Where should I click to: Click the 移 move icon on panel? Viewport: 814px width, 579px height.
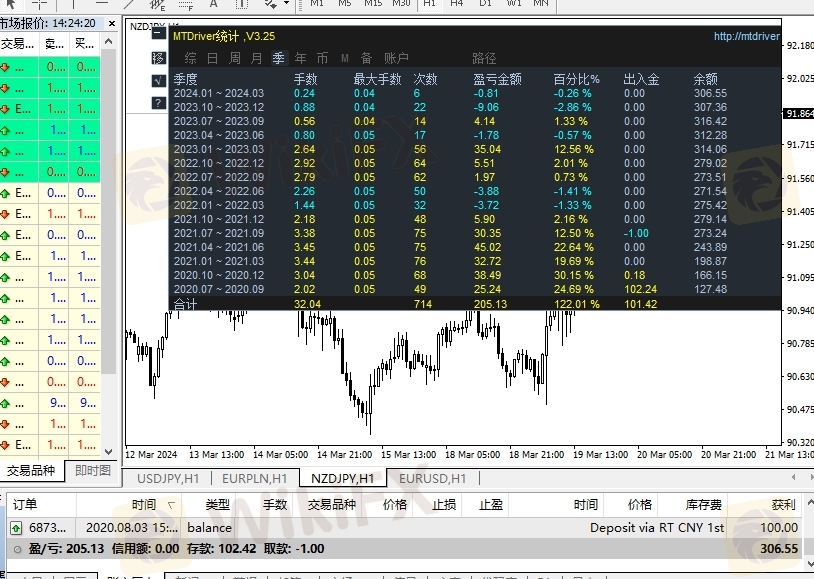click(x=158, y=58)
